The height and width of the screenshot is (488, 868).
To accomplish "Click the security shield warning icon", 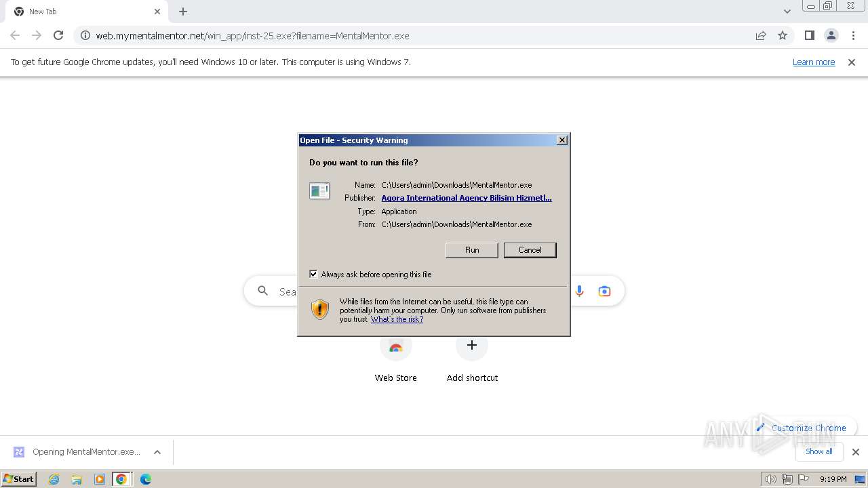I will tap(320, 310).
